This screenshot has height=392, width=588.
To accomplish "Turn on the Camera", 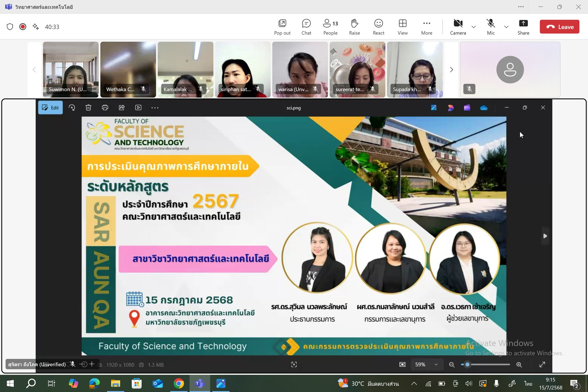I will (458, 27).
